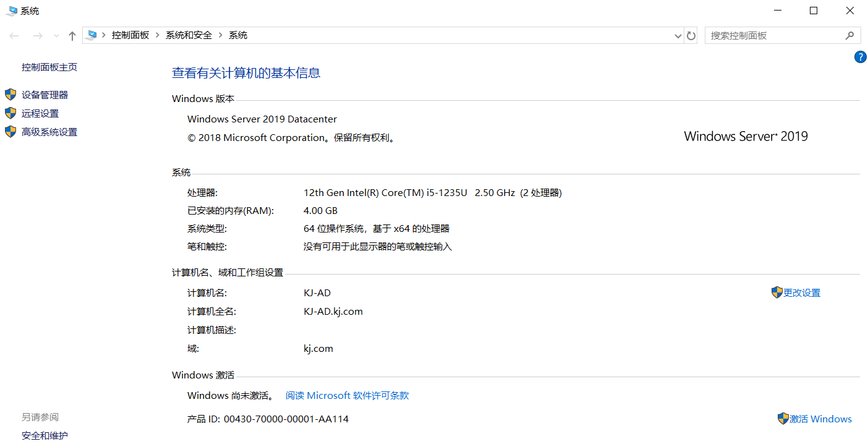
Task: Open 阅读 Microsoft 软件许可条款 link
Action: [347, 395]
